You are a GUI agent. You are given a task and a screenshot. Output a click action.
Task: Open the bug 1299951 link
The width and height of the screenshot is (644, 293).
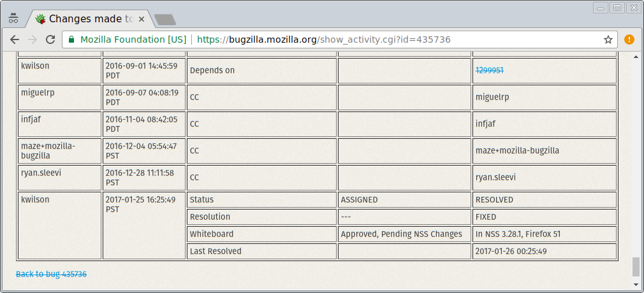(x=490, y=70)
